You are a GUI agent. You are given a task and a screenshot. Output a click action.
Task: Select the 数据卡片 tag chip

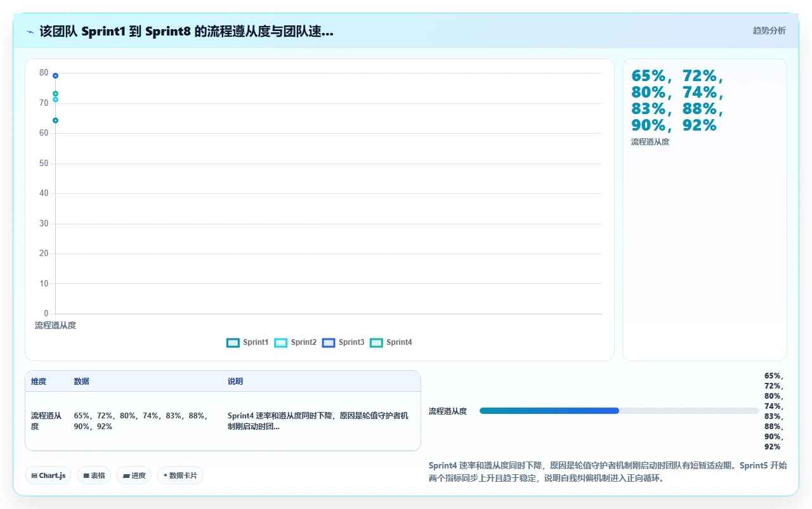[180, 475]
